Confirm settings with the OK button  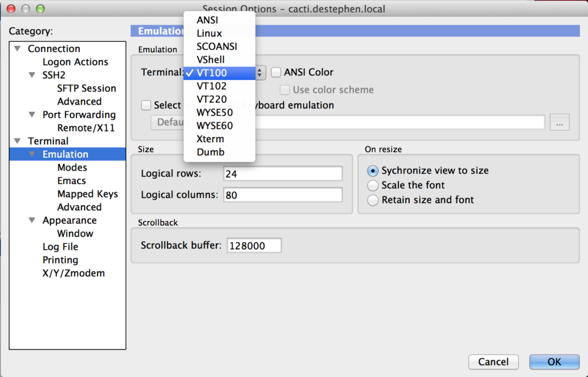(x=554, y=362)
